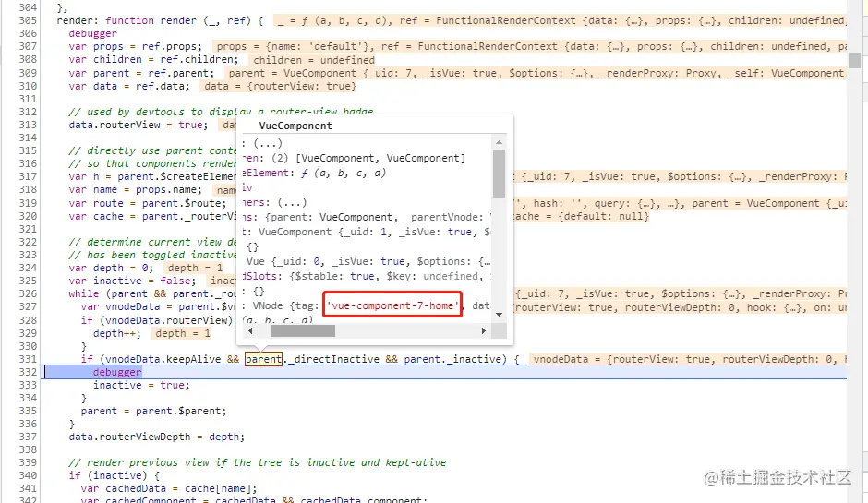Expand popup row 'Vue {_uid: 0, _isVue: true'
868x503 pixels.
click(368, 262)
